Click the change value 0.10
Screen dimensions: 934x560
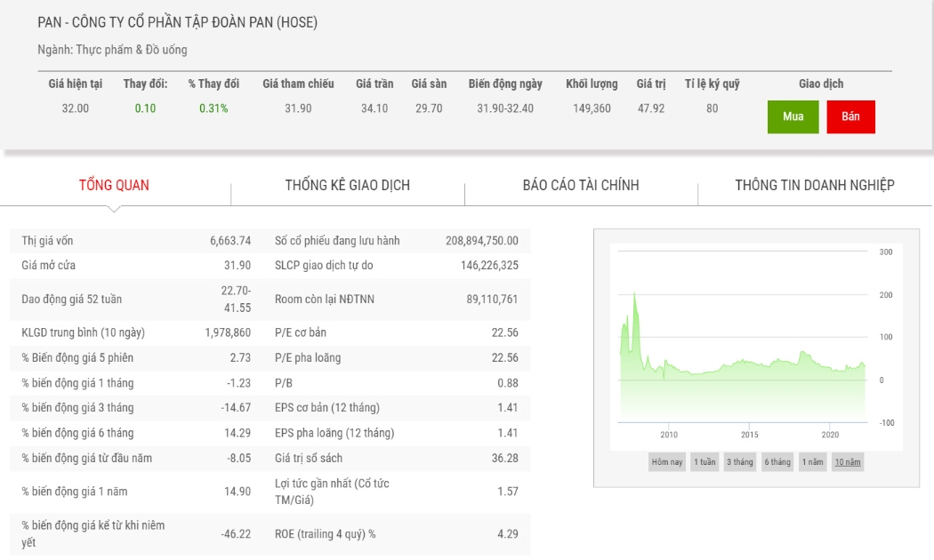click(145, 108)
